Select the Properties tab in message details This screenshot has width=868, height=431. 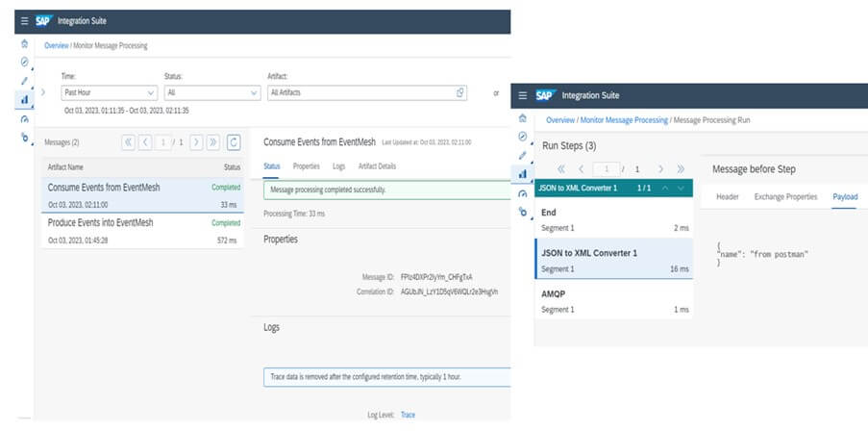point(306,166)
